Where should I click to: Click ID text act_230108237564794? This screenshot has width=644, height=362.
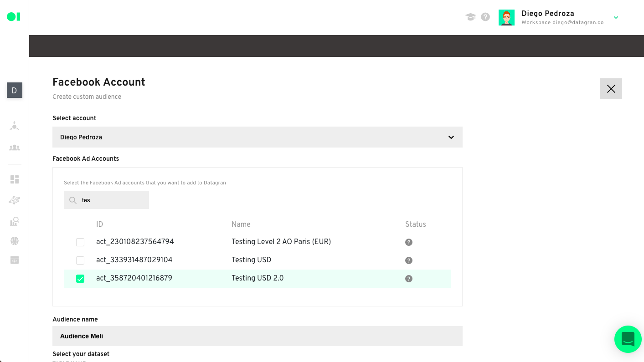coord(135,242)
